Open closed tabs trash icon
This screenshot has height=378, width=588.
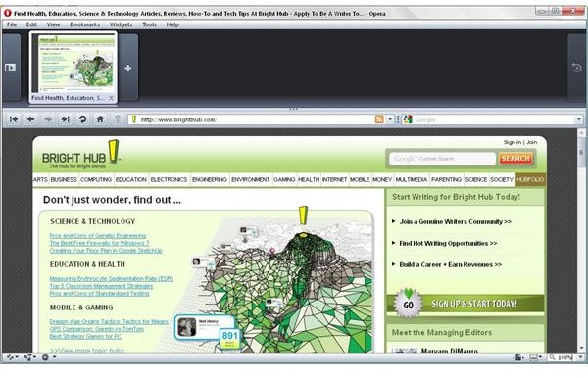point(577,68)
